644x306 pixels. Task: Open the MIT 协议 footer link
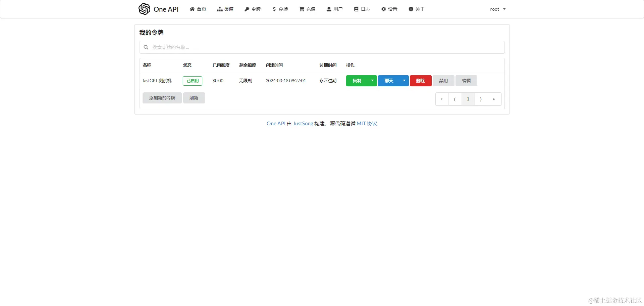click(367, 124)
